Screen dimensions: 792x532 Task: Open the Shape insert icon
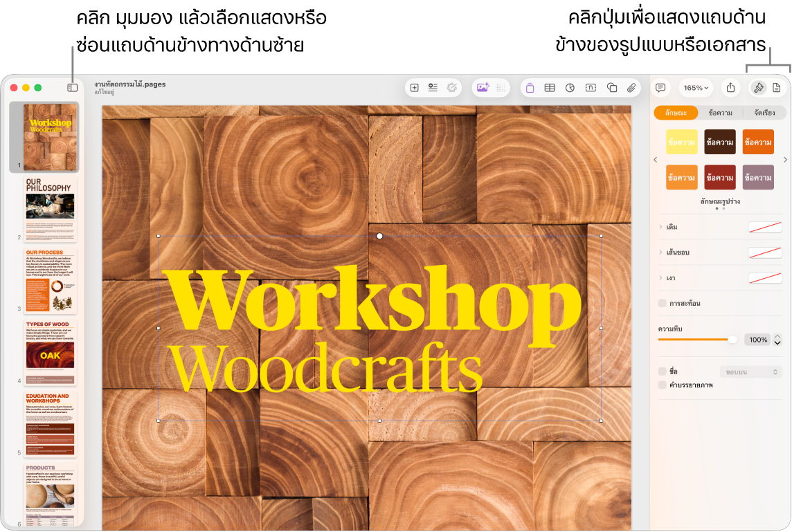pos(611,88)
